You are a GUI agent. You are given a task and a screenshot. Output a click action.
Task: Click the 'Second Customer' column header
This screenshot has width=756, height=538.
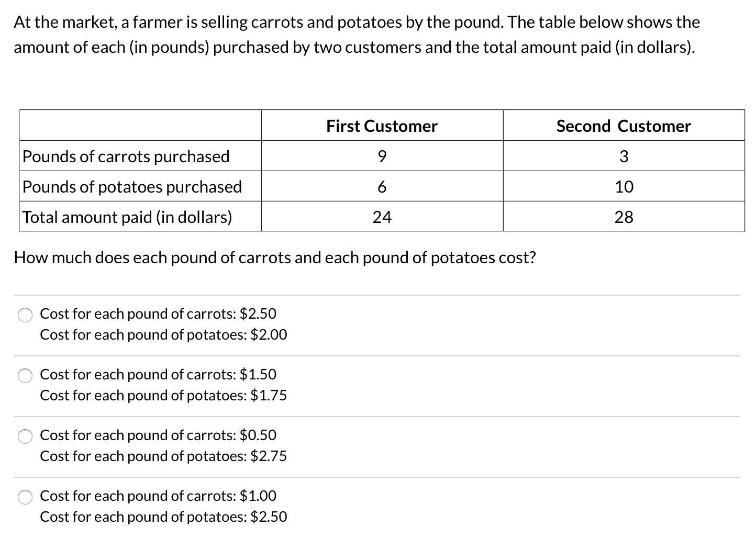[624, 126]
